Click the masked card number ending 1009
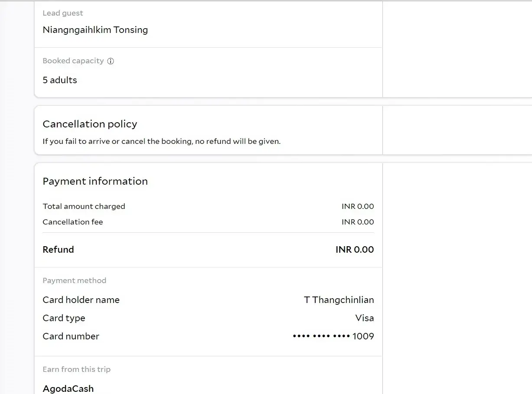Viewport: 532px width, 394px height. point(333,336)
